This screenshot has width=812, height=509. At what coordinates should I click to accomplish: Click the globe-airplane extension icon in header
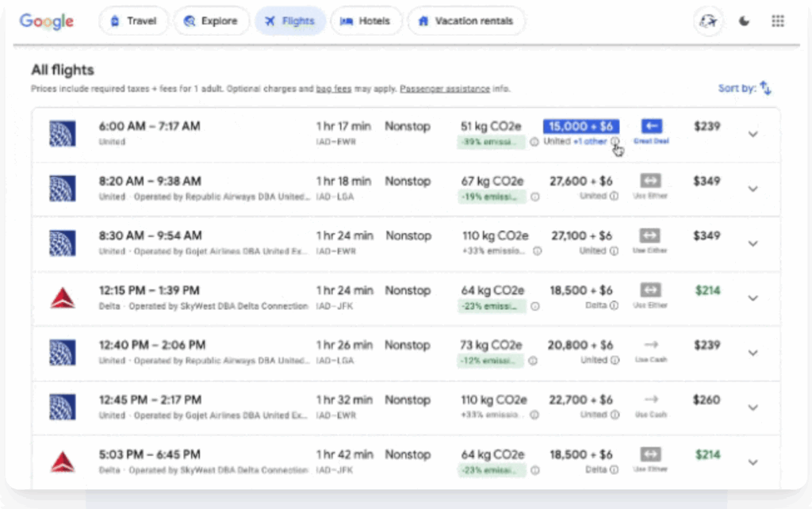point(707,21)
